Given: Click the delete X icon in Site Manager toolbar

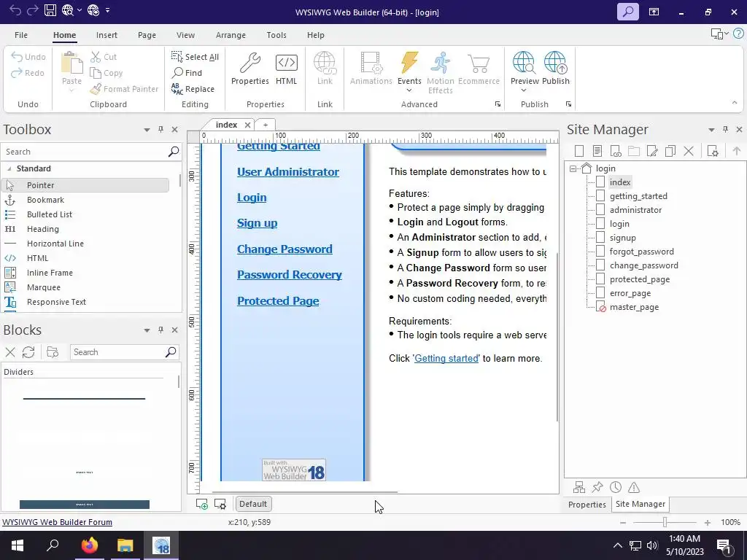Looking at the screenshot, I should point(689,152).
